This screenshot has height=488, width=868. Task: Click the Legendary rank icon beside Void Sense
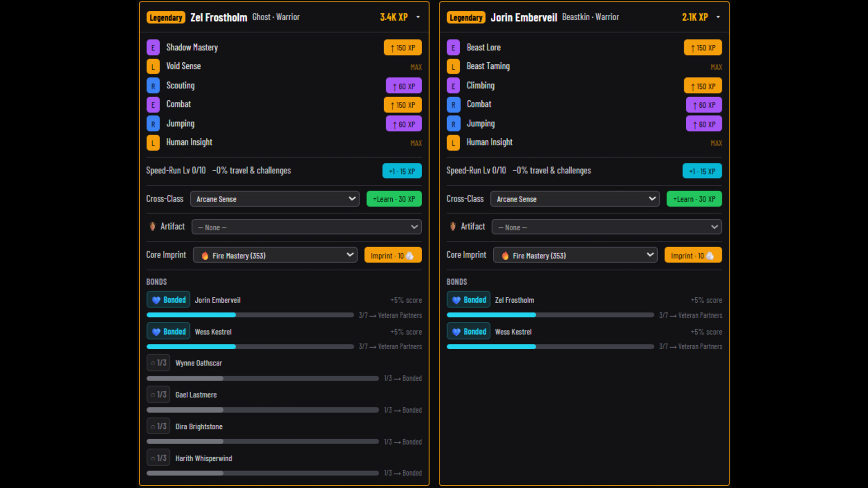[153, 66]
